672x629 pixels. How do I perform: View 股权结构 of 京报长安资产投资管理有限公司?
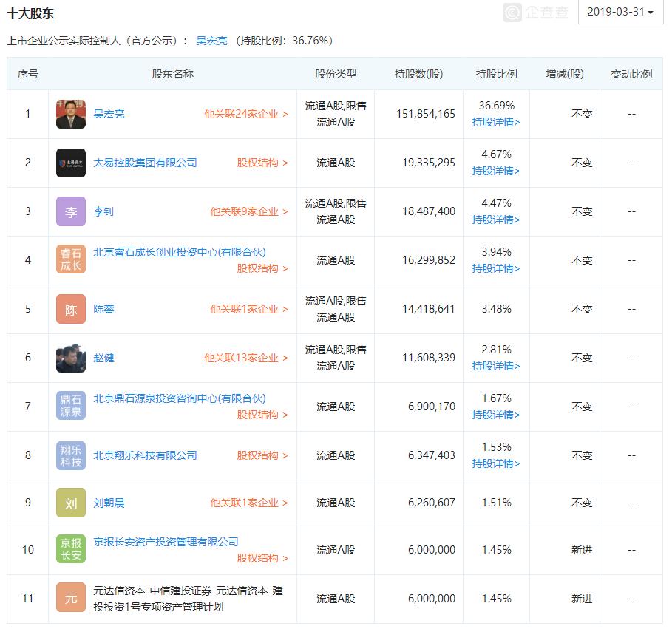pyautogui.click(x=260, y=559)
